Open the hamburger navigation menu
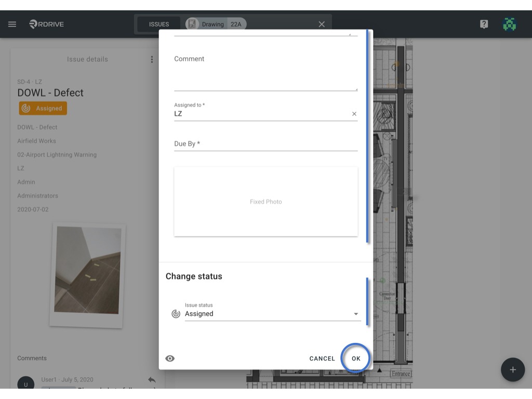Image resolution: width=532 pixels, height=399 pixels. point(12,24)
